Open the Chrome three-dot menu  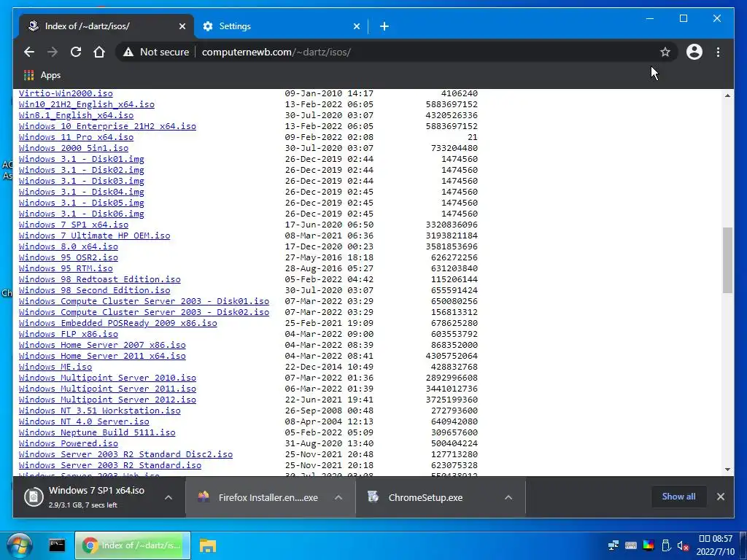[718, 52]
